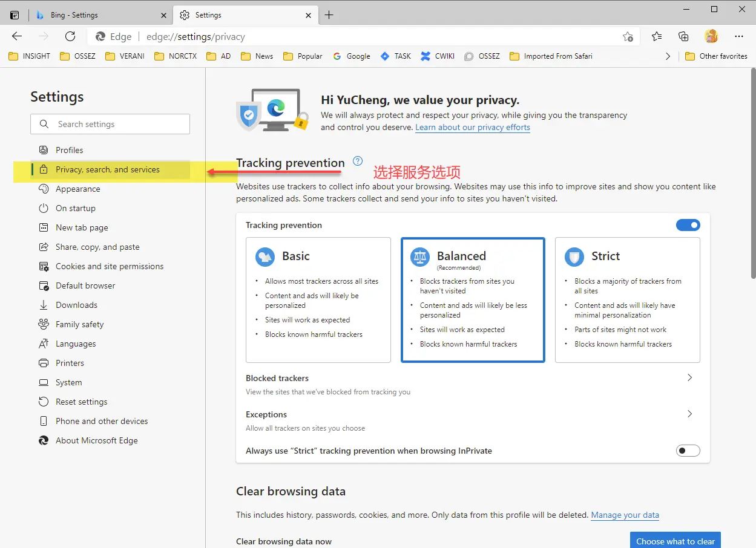Select the Balanced tracking prevention card
The width and height of the screenshot is (756, 548).
pyautogui.click(x=473, y=300)
